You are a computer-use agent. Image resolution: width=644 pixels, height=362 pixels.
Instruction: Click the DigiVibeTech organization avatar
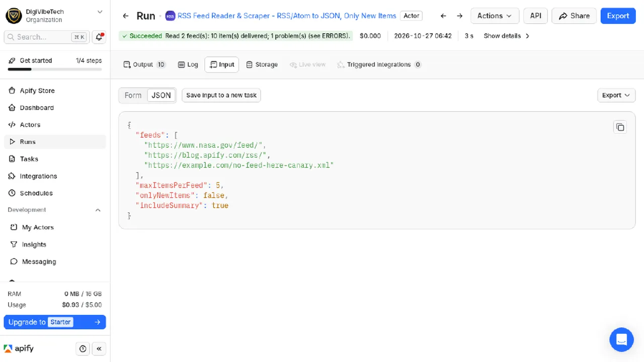13,16
